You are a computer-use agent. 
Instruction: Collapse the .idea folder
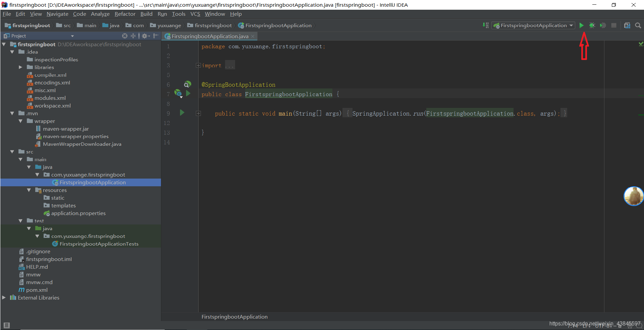point(12,52)
